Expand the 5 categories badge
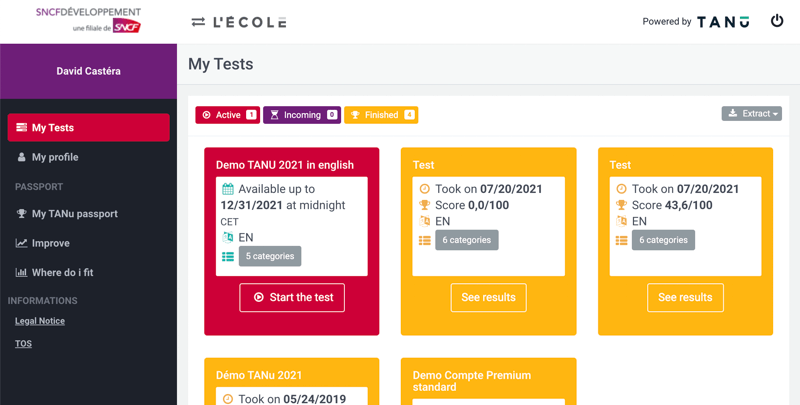This screenshot has width=800, height=405. [270, 256]
